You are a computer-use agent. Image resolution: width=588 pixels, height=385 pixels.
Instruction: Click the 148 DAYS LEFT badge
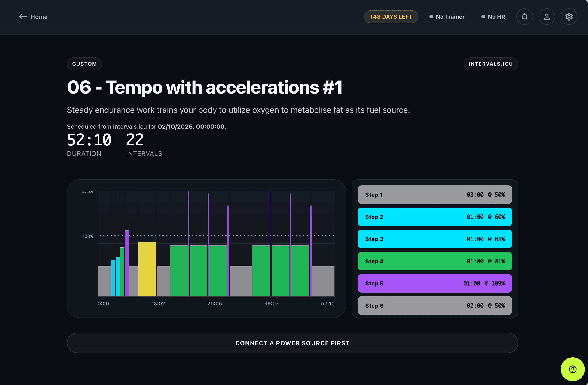coord(391,17)
